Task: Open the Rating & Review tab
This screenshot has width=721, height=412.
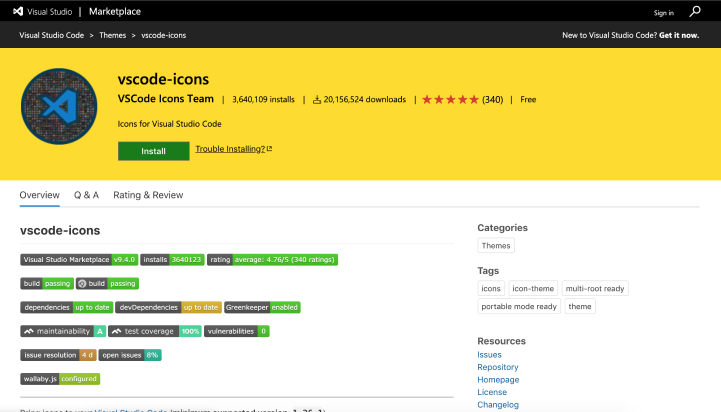Action: tap(148, 195)
